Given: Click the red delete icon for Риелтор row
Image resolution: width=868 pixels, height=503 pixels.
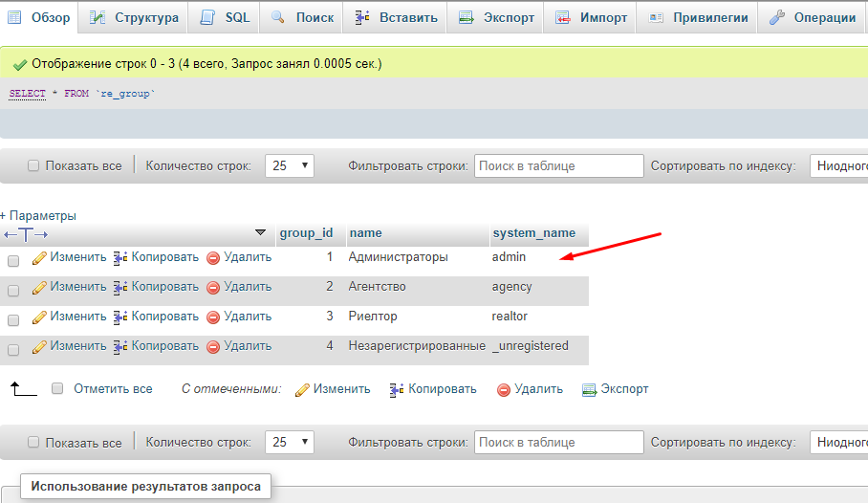Looking at the screenshot, I should pyautogui.click(x=213, y=317).
